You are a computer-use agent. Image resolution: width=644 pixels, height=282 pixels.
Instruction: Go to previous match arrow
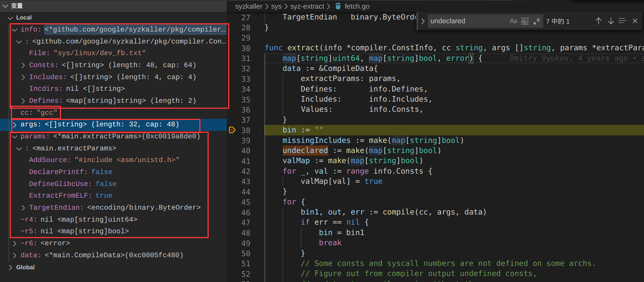(x=598, y=21)
